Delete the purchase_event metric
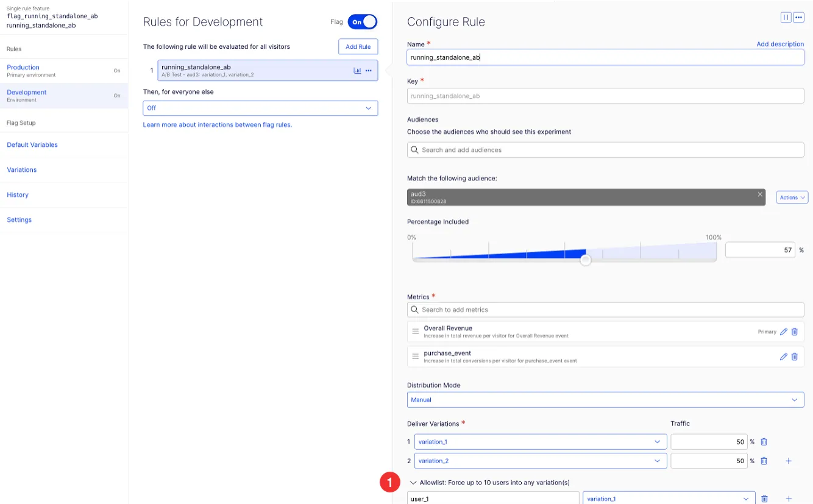Viewport: 813px width, 504px height. click(795, 357)
